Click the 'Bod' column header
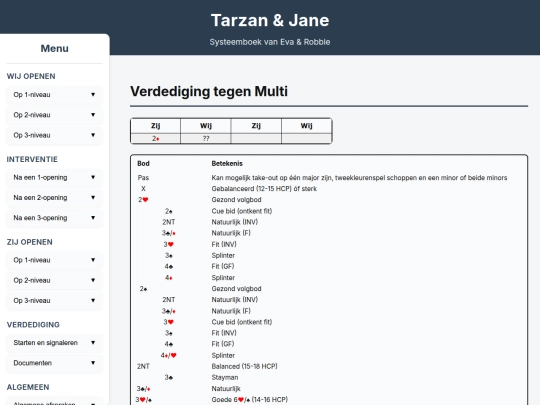This screenshot has width=540, height=405. pos(143,164)
